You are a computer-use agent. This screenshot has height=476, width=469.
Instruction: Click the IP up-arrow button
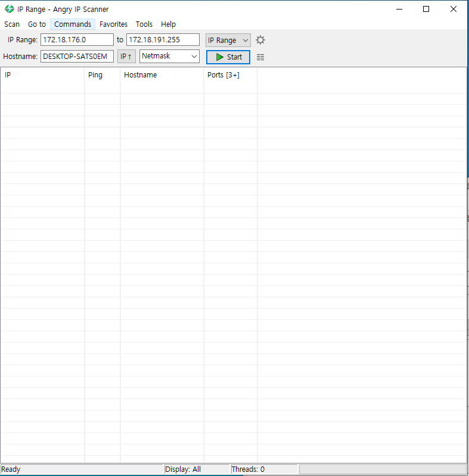tap(126, 57)
